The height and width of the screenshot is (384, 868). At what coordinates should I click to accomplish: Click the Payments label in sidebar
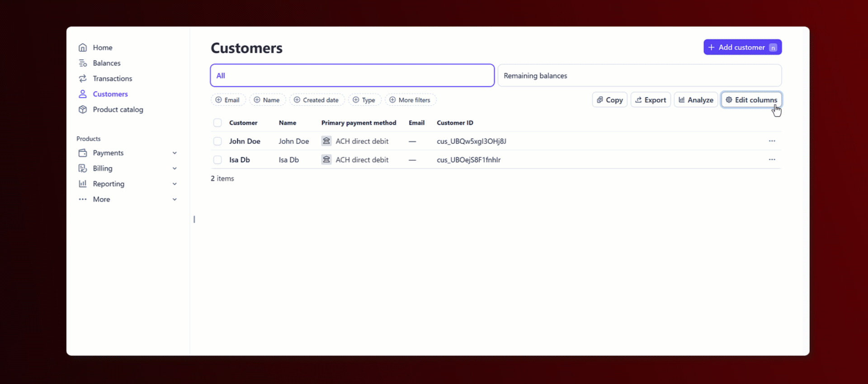108,153
